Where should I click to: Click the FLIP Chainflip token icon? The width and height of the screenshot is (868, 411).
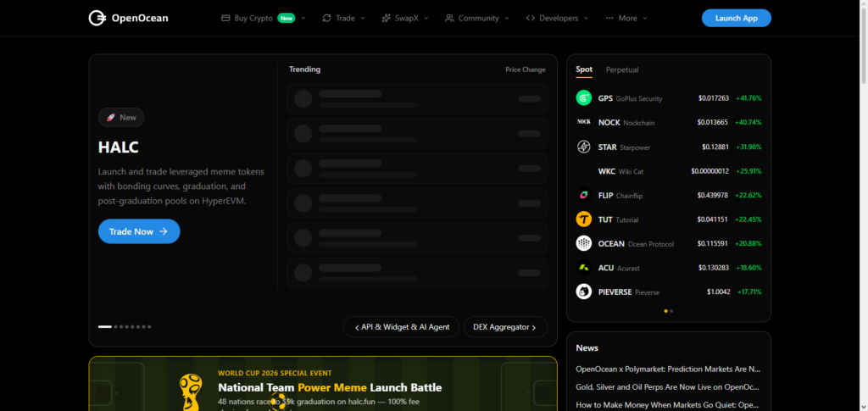pyautogui.click(x=583, y=195)
